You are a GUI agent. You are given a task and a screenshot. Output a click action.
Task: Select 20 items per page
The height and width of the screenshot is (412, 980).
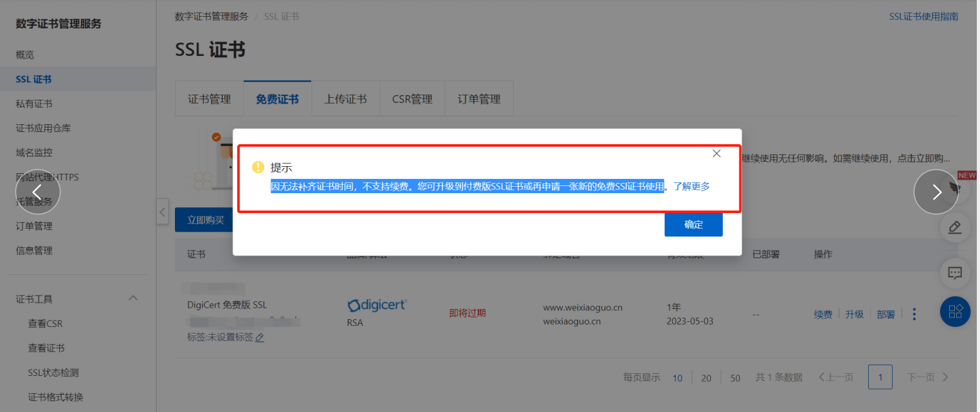point(706,378)
